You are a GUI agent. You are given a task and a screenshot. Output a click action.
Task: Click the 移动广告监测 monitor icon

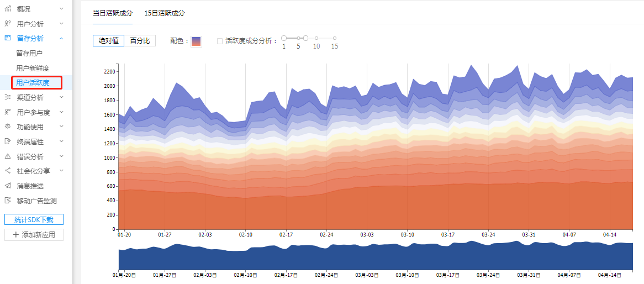(8, 201)
